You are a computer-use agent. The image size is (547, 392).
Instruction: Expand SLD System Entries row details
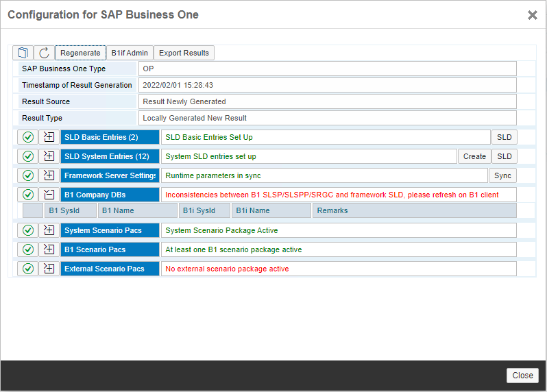pyautogui.click(x=49, y=156)
